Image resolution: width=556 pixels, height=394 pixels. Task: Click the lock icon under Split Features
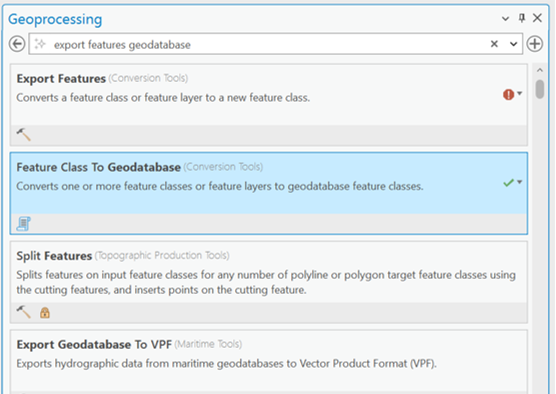pos(45,313)
